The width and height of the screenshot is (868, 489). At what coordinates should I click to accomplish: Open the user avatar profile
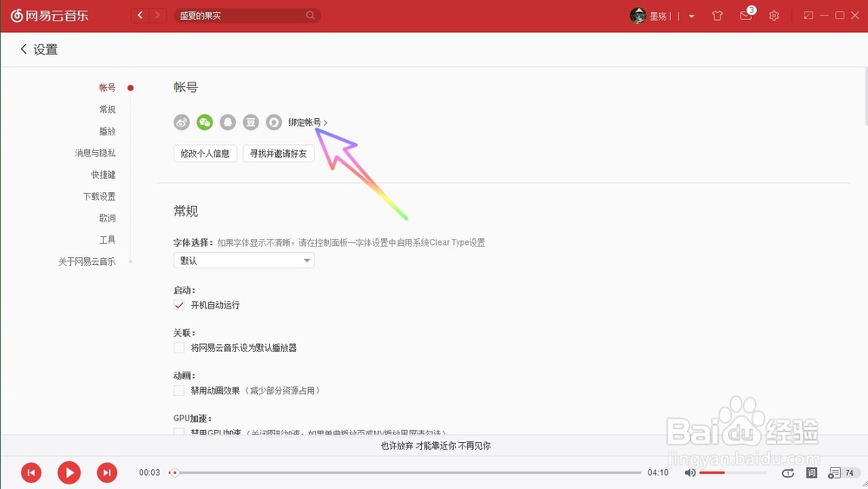[638, 16]
